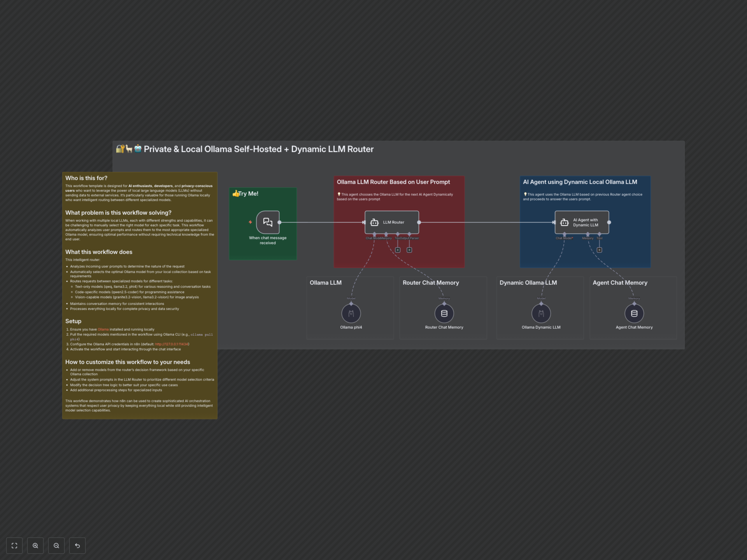
Task: Click the Router Chat Memory database icon
Action: 444,313
